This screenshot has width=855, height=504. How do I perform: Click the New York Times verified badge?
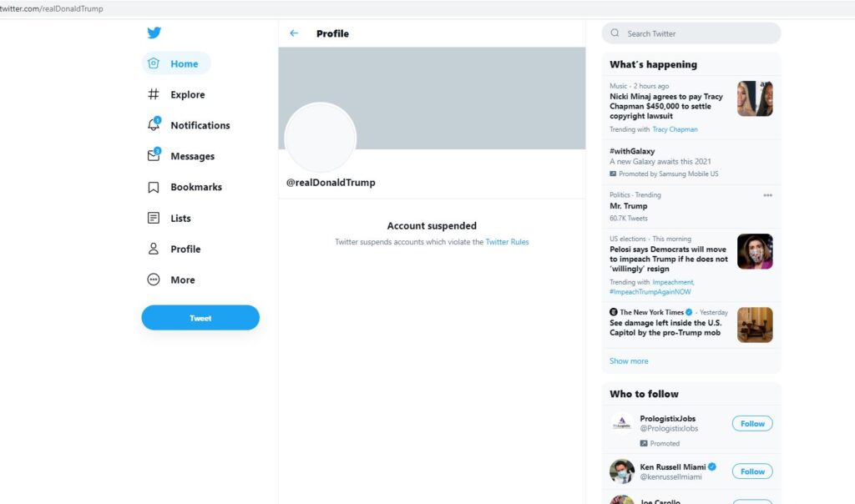click(x=689, y=312)
